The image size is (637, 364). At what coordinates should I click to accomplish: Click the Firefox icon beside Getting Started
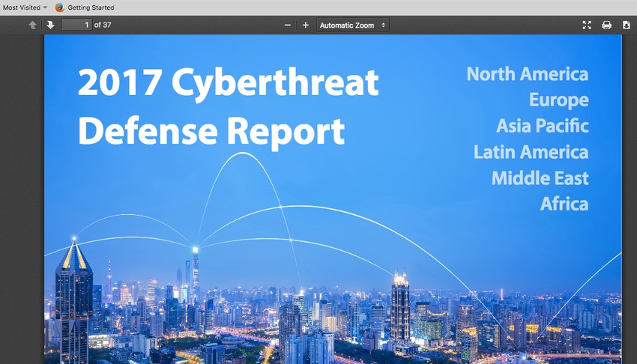click(x=60, y=7)
